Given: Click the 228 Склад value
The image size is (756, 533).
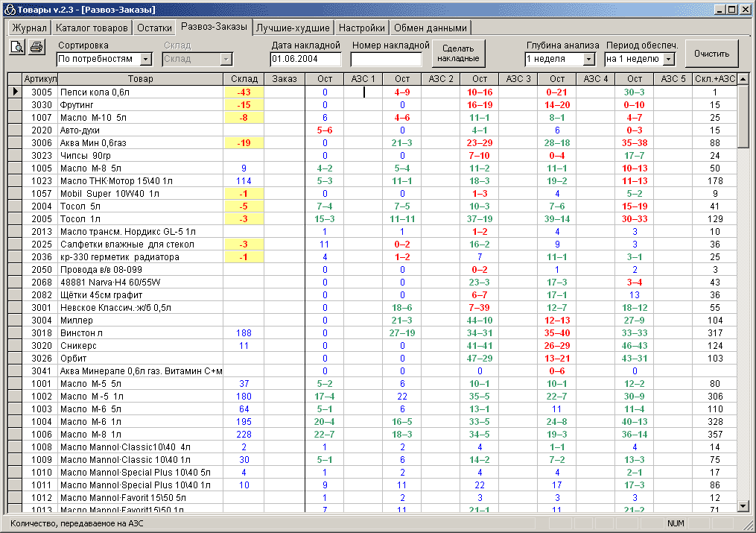Looking at the screenshot, I should point(244,435).
